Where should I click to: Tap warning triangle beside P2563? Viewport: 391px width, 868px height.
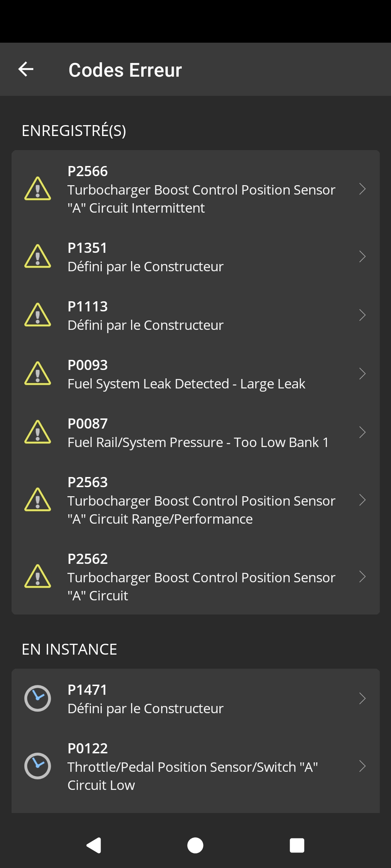(38, 500)
